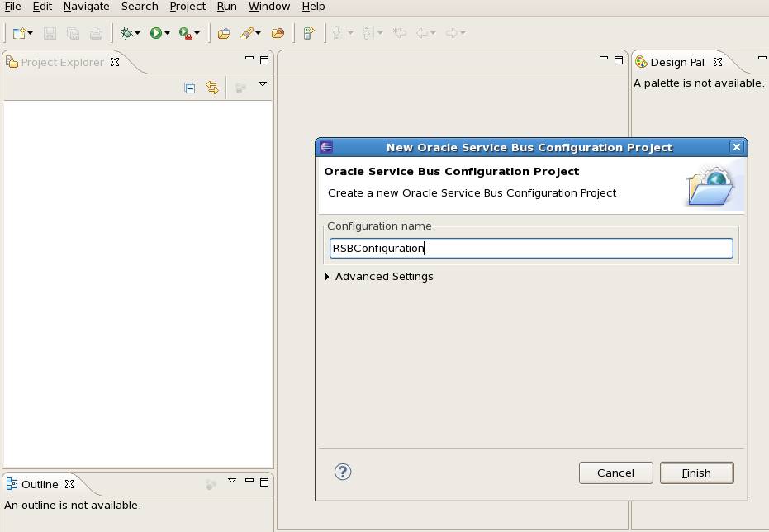Click the disabled Project Explorer filter icon

click(240, 88)
